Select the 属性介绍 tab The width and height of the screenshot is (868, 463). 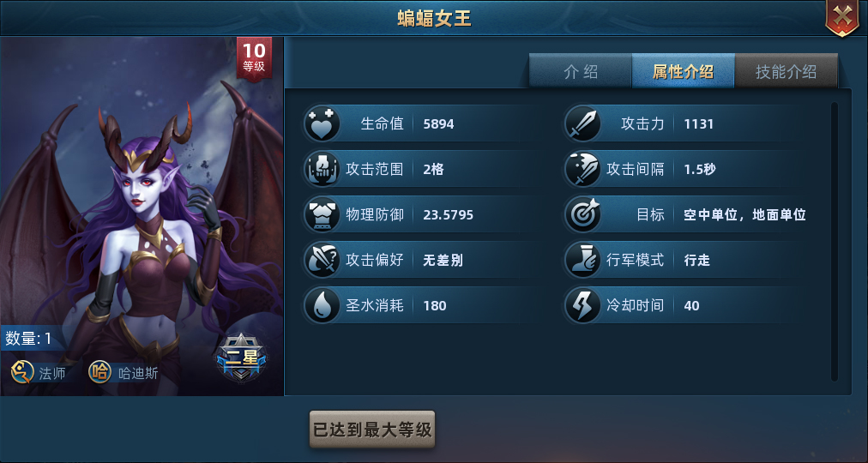pyautogui.click(x=683, y=71)
